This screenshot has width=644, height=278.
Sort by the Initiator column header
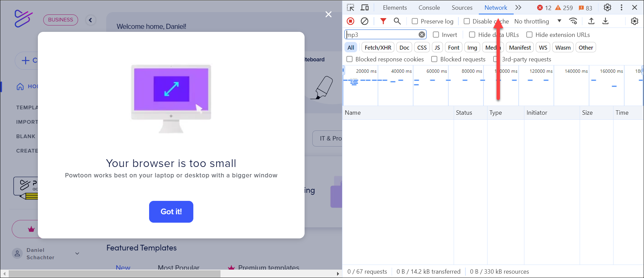pos(552,113)
